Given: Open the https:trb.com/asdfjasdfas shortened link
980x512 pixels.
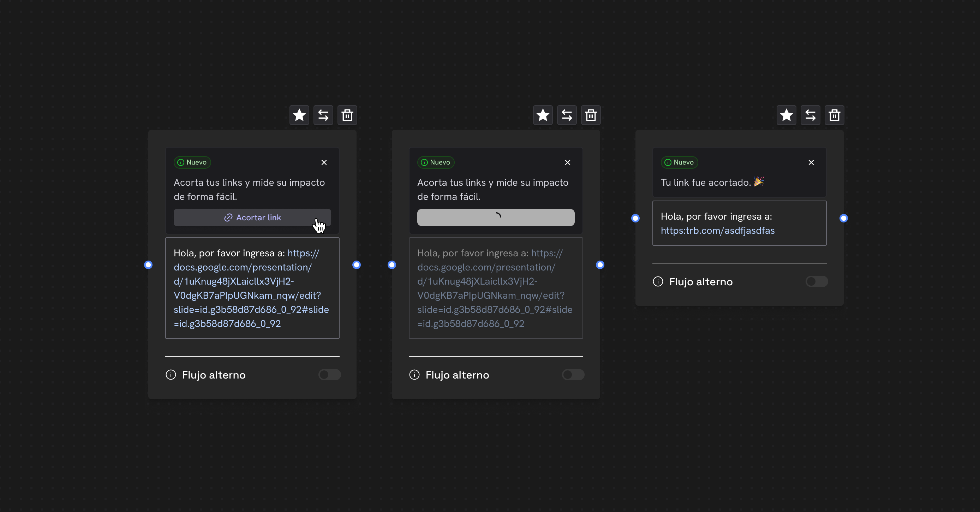Looking at the screenshot, I should click(718, 231).
